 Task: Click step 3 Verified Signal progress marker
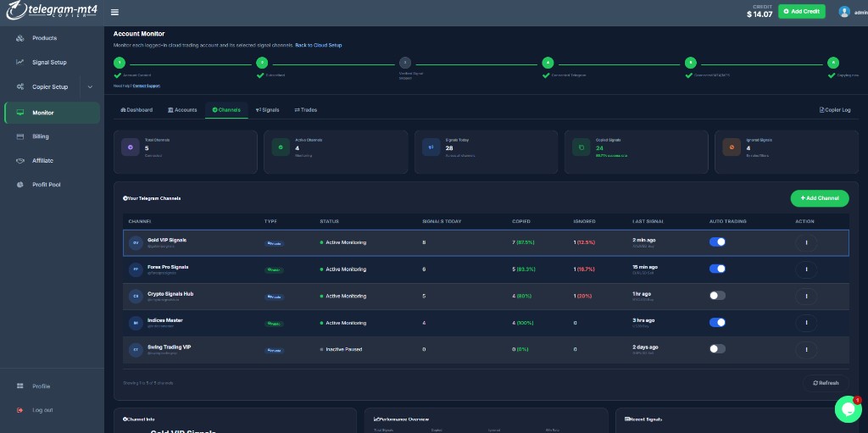coord(405,63)
